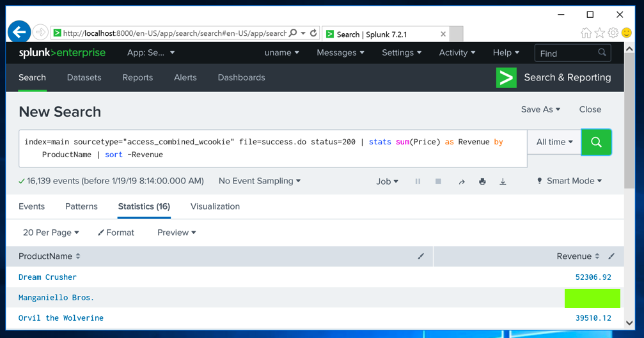Viewport: 644px width, 338px height.
Task: Print the search results
Action: [482, 181]
